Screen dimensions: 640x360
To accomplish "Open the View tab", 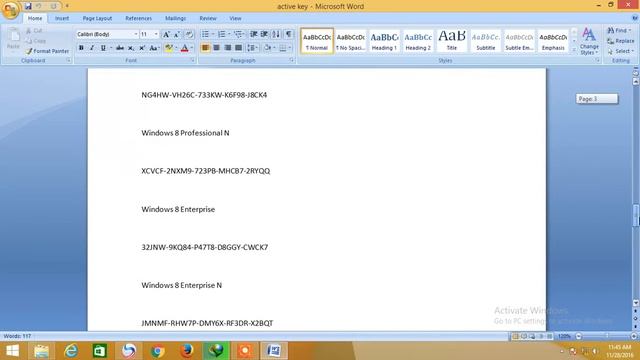I will 235,18.
